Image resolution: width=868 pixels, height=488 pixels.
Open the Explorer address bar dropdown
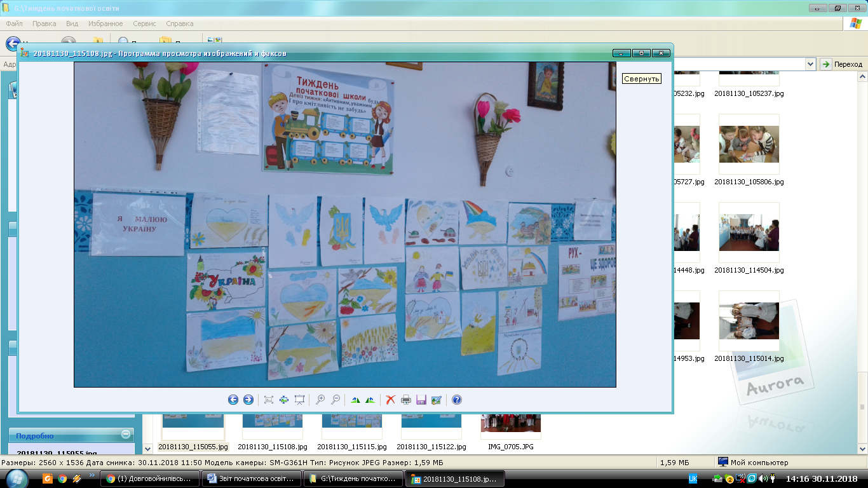810,64
